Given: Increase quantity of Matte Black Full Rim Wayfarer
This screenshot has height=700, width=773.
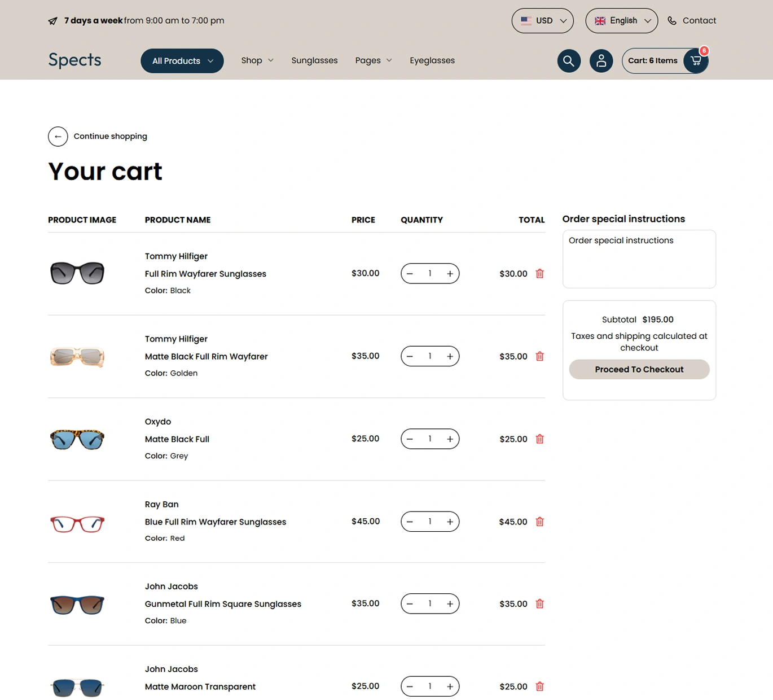Looking at the screenshot, I should 450,356.
